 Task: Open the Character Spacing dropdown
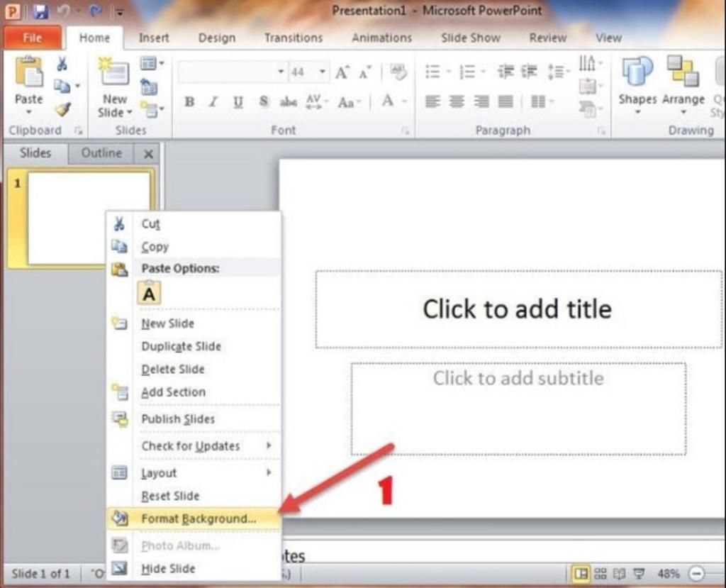317,101
